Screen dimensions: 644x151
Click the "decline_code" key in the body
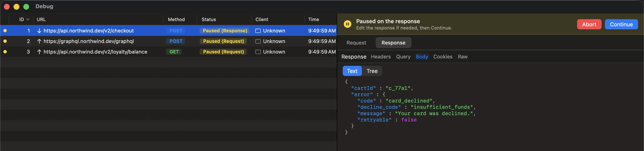pos(379,107)
